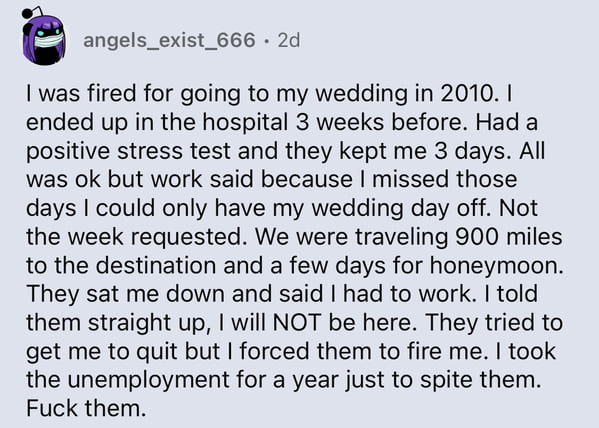Click the word spite
599x428 pixels.
[446, 381]
